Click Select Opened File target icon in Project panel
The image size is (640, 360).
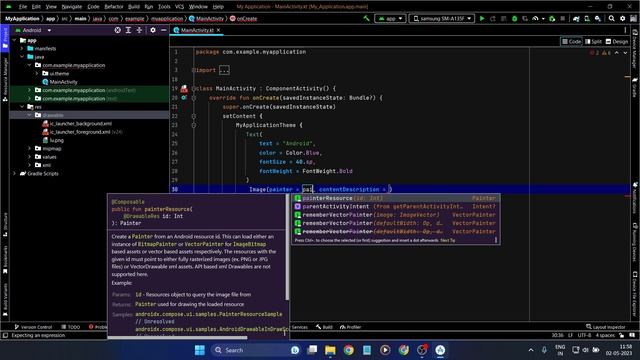click(118, 30)
